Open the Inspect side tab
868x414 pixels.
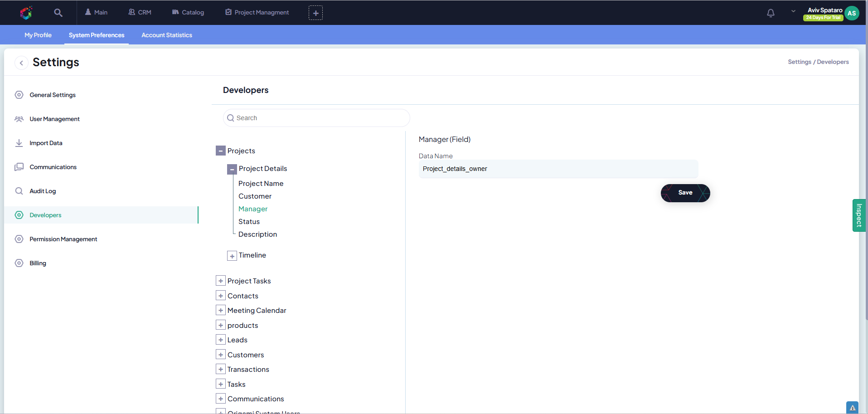[859, 215]
